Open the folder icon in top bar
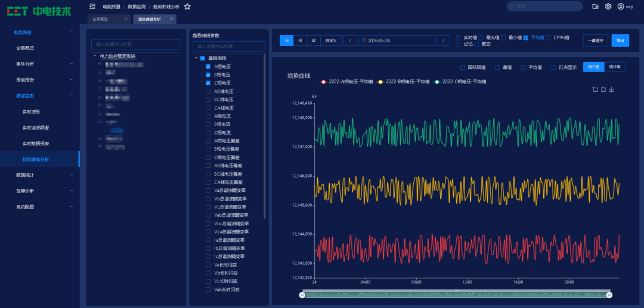644x308 pixels. (595, 6)
